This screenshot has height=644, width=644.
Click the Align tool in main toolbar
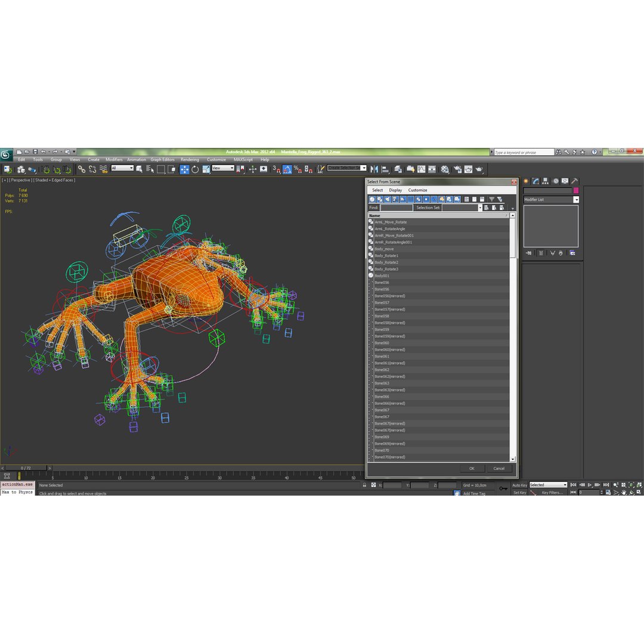pyautogui.click(x=385, y=169)
